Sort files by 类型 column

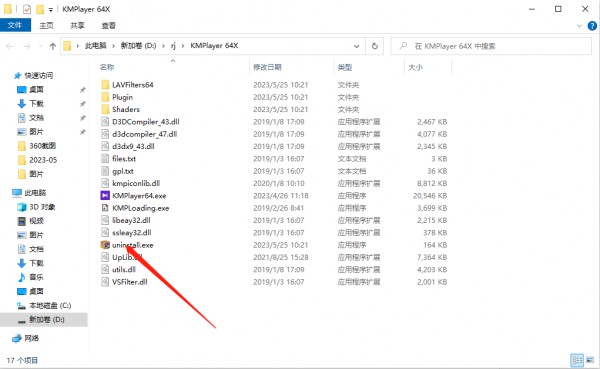345,67
